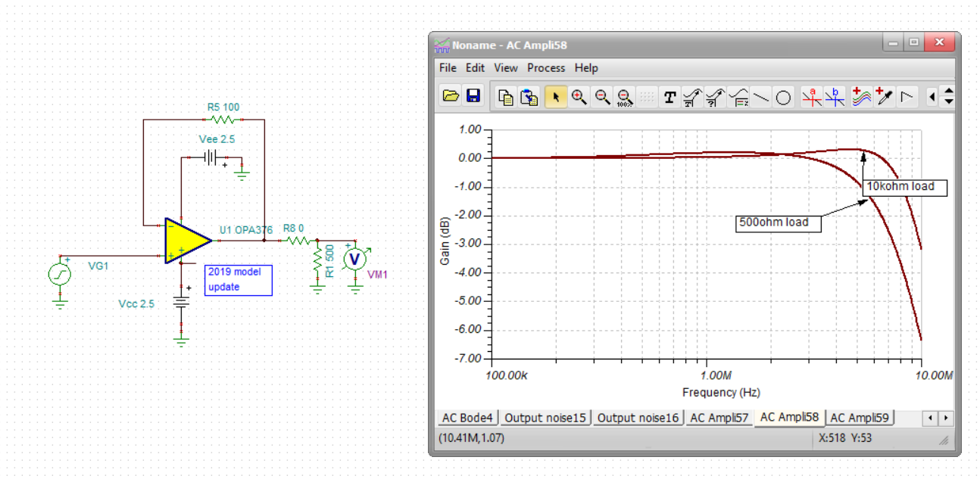Viewport: 980px width, 479px height.
Task: Click the auto label curve icon
Action: (692, 97)
